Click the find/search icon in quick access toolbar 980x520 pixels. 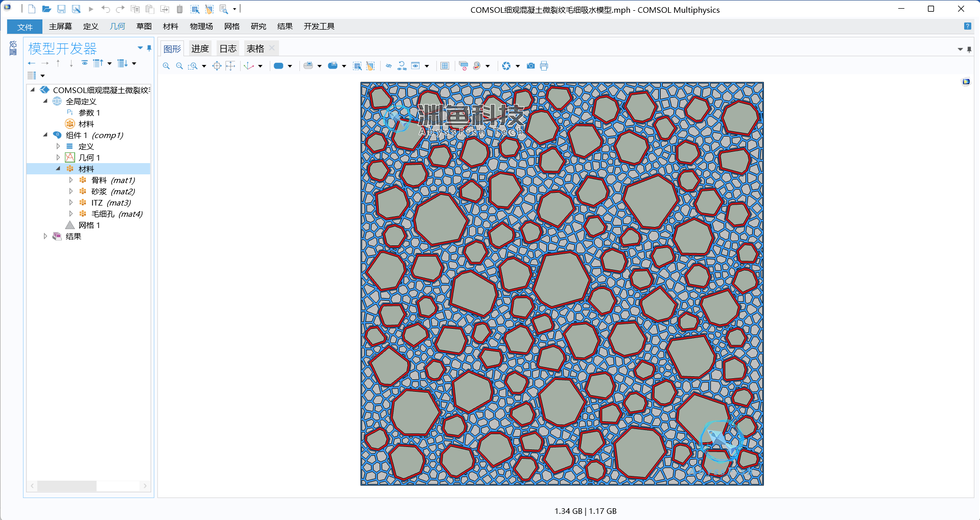(224, 9)
